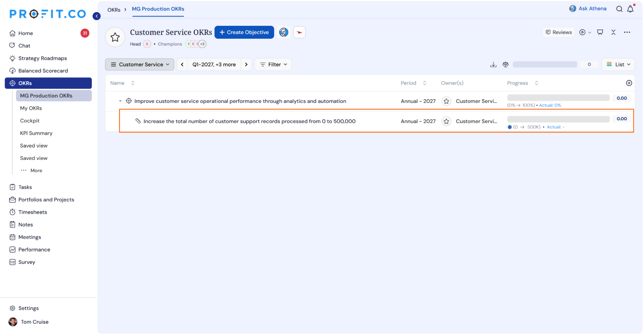Screen dimensions: 644x335
Task: Open My OKRs
Action: (31, 108)
